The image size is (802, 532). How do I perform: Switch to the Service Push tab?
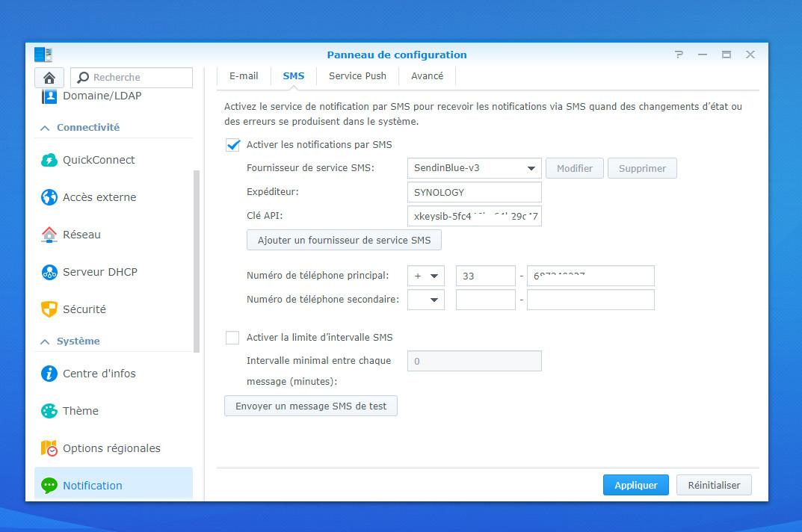[357, 76]
